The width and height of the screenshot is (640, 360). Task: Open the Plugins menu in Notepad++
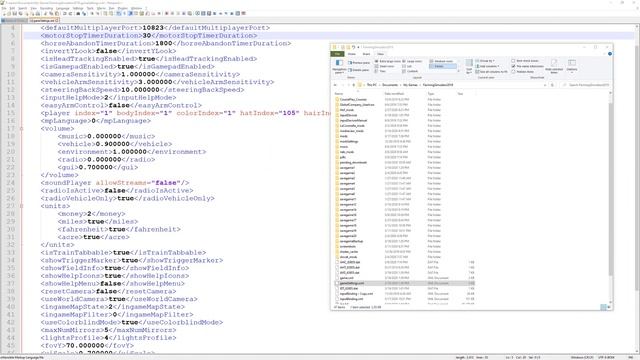pyautogui.click(x=122, y=8)
